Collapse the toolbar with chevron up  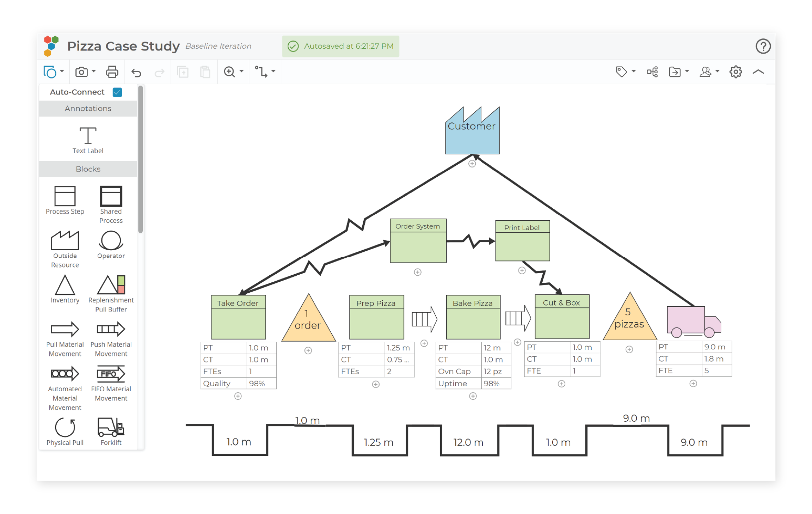[x=758, y=72]
